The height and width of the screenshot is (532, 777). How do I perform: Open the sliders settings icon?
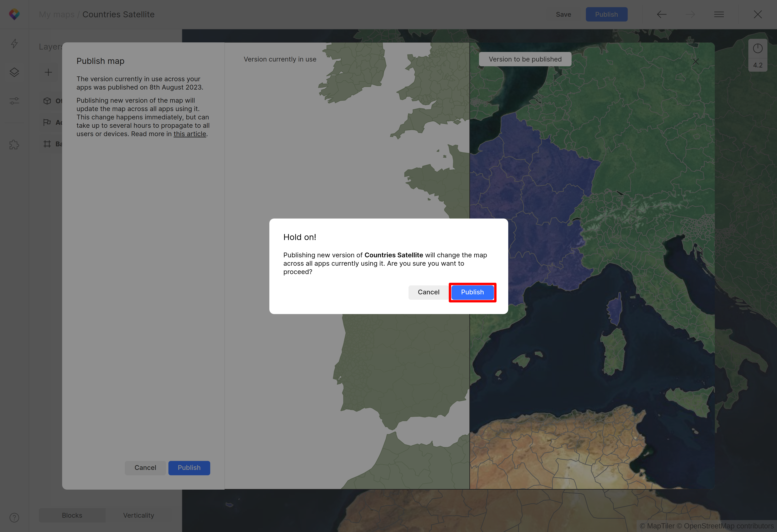(14, 101)
